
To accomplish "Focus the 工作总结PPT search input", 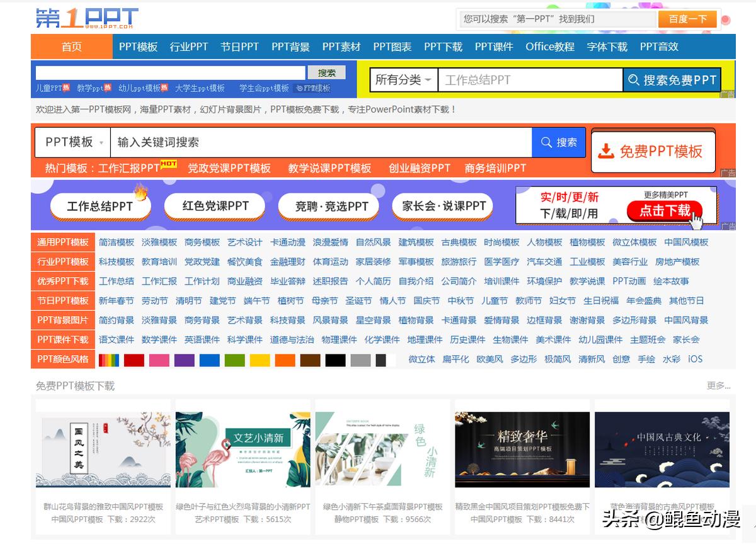I will pyautogui.click(x=530, y=80).
